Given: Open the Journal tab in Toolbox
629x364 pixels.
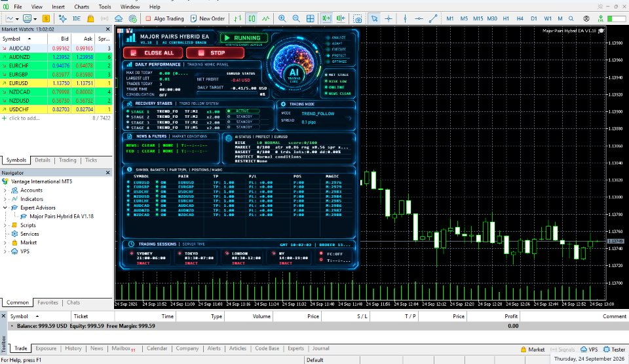Looking at the screenshot, I should pyautogui.click(x=320, y=348).
